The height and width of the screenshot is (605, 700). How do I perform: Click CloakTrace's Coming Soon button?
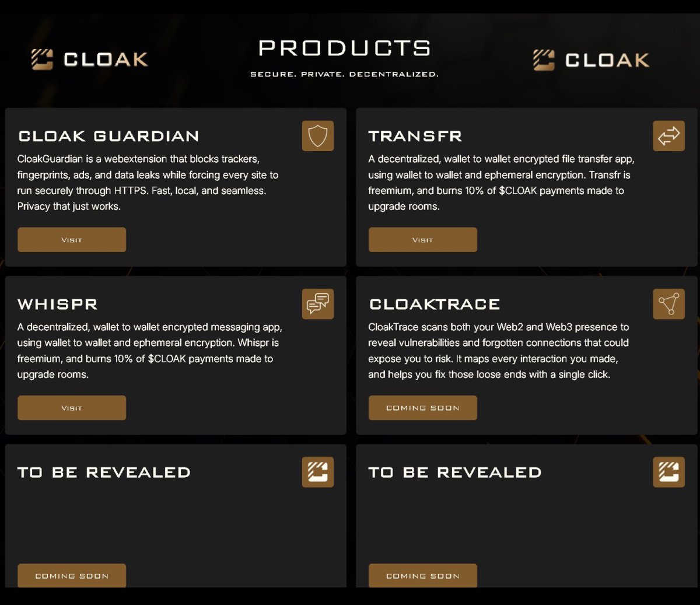tap(422, 408)
